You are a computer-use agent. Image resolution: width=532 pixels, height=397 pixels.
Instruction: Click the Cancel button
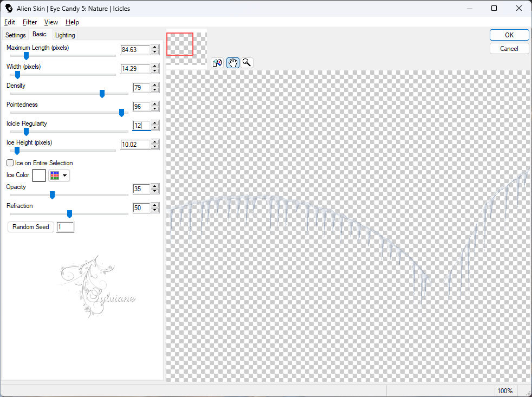pyautogui.click(x=509, y=49)
